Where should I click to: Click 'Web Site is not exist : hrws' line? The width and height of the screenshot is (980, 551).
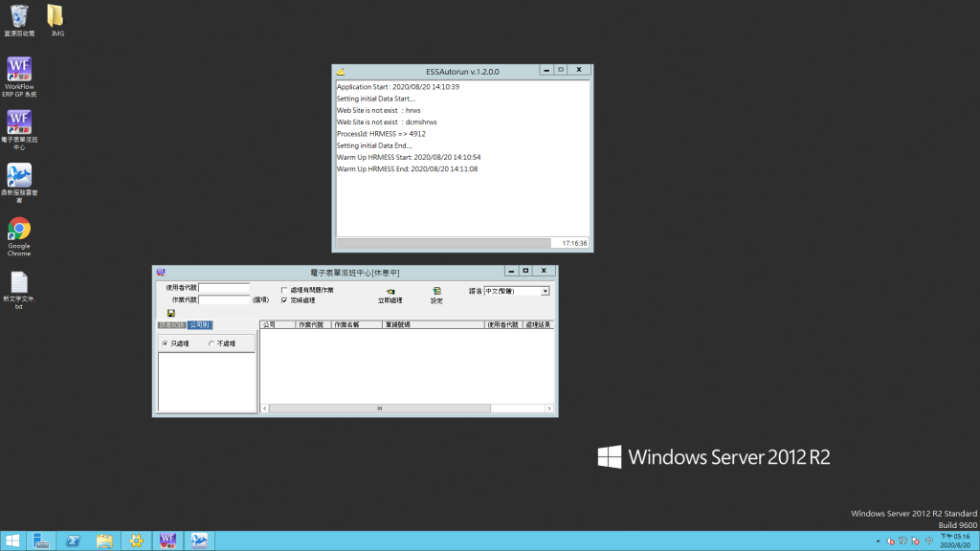tap(379, 111)
